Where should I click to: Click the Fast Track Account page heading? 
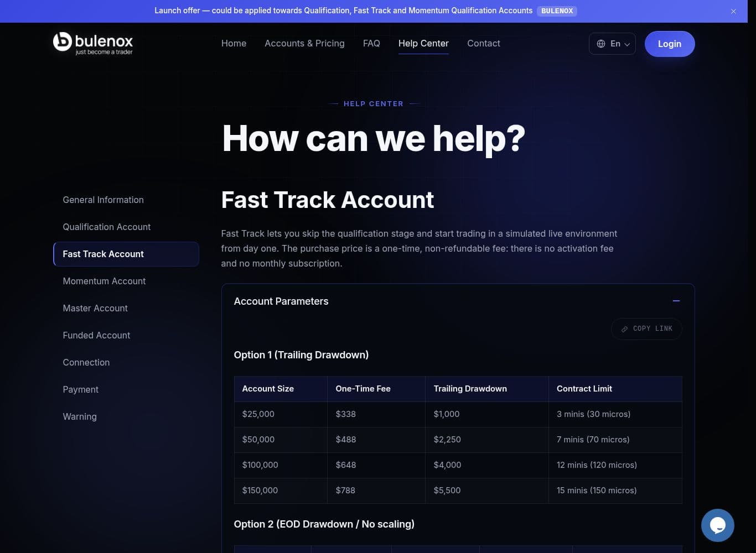tap(328, 200)
